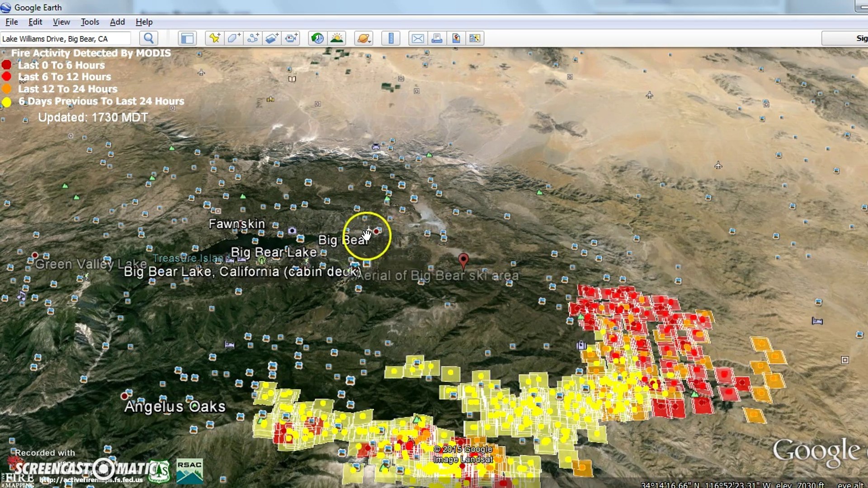Screen dimensions: 868x488
Task: Toggle historical imagery clock icon
Action: (317, 38)
